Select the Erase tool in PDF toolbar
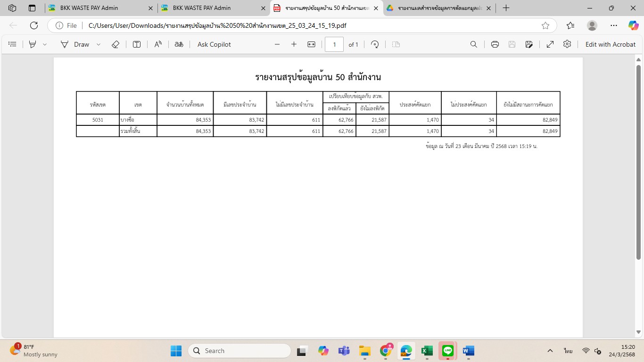644x362 pixels. (116, 44)
